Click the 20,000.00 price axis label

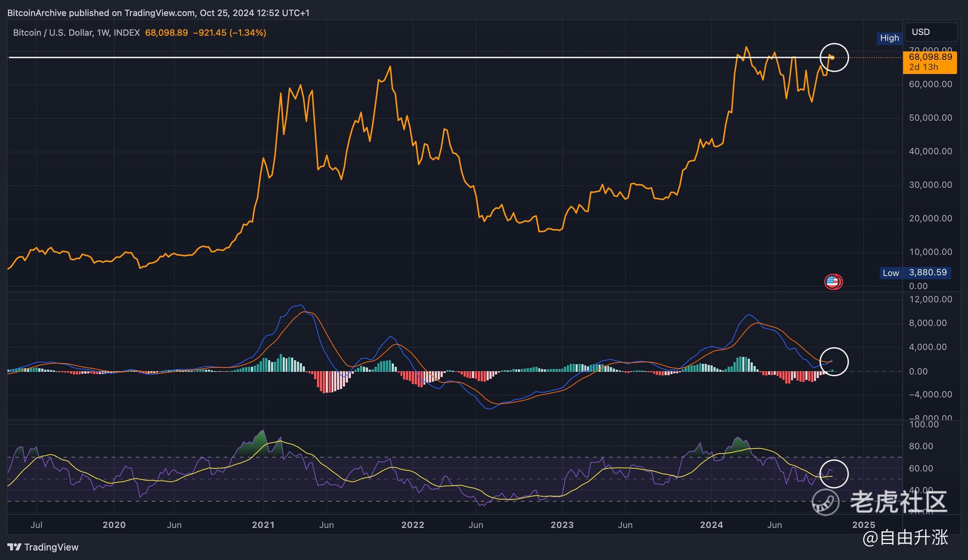pos(930,218)
